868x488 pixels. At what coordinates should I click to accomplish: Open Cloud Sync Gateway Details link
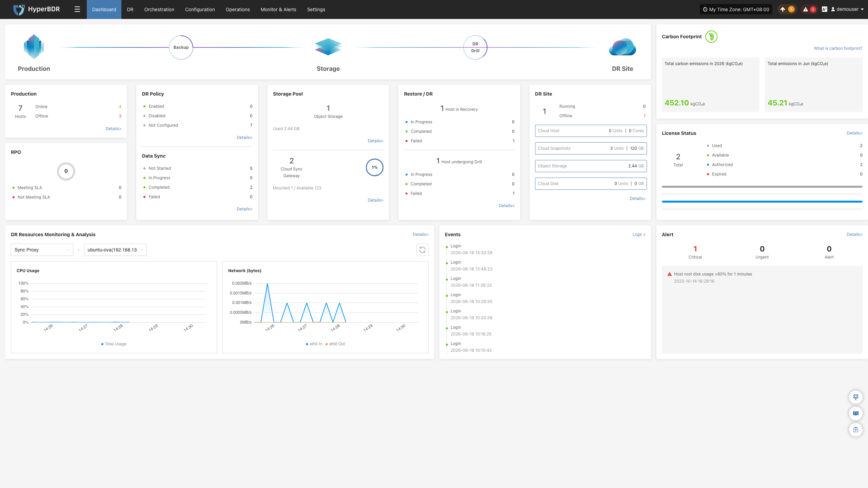(376, 200)
